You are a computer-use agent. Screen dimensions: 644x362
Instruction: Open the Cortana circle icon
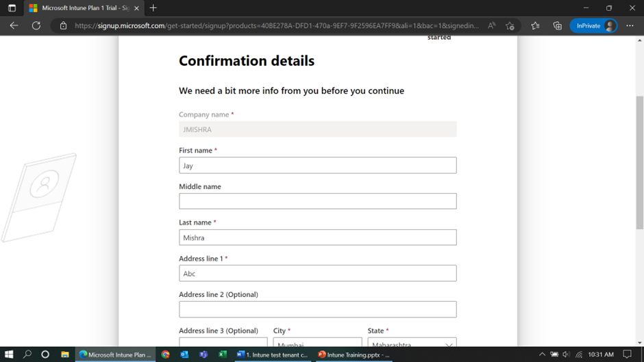point(45,354)
